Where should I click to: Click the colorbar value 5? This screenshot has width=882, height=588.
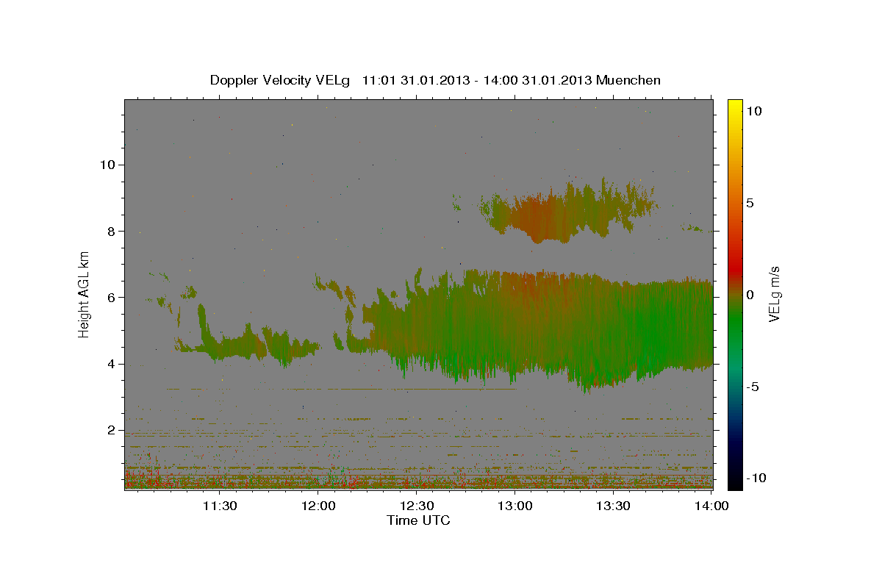[751, 203]
